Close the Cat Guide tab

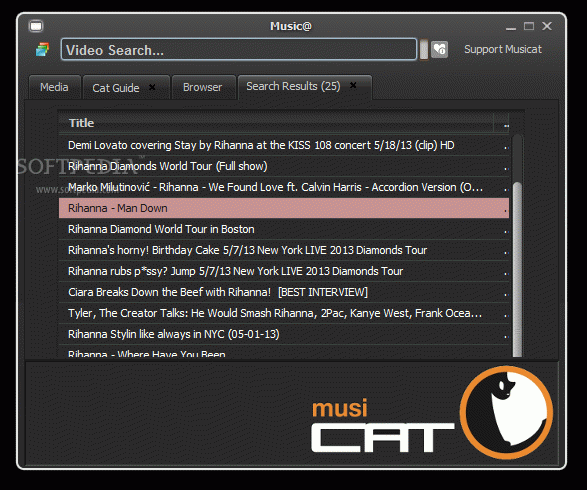click(152, 87)
